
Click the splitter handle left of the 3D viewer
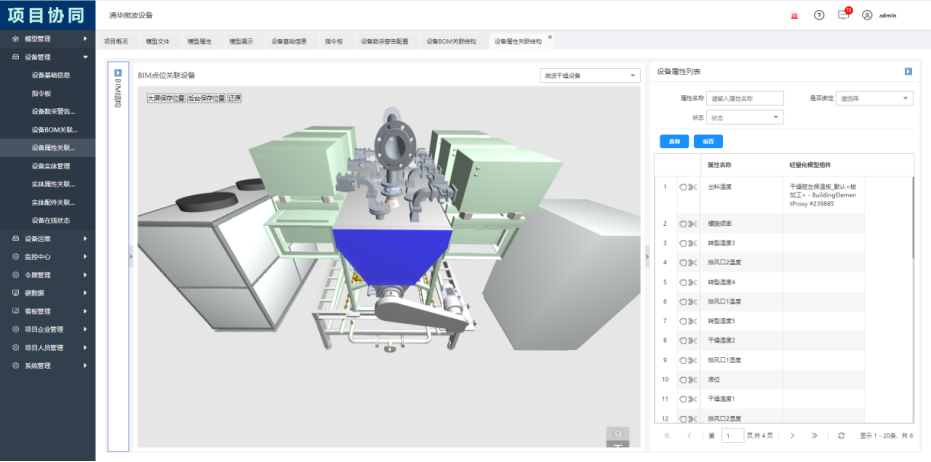(x=131, y=257)
